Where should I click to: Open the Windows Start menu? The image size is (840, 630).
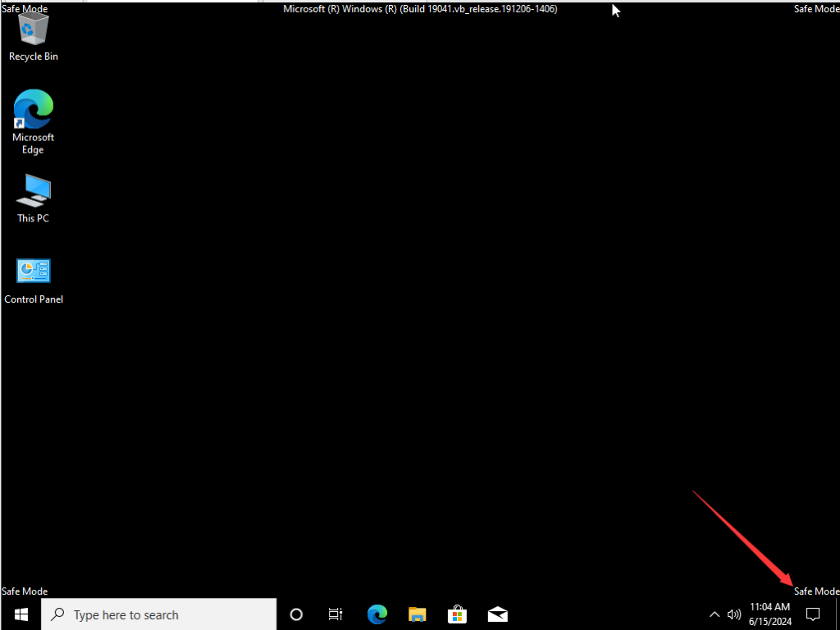pos(21,614)
